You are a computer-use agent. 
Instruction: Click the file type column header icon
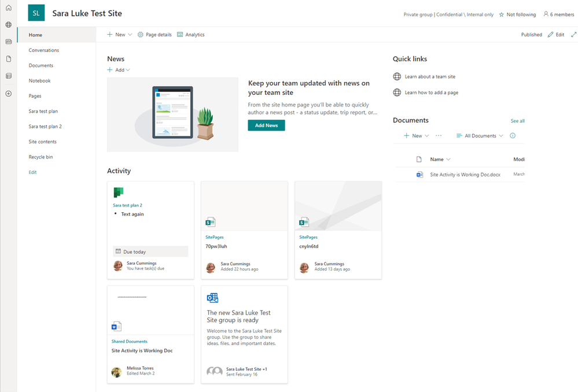click(x=419, y=159)
